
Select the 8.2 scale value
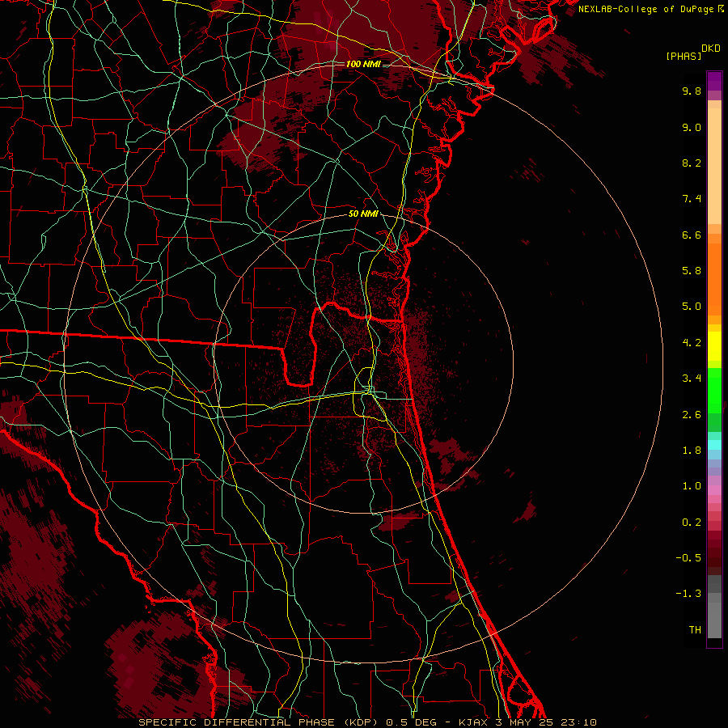(x=692, y=163)
